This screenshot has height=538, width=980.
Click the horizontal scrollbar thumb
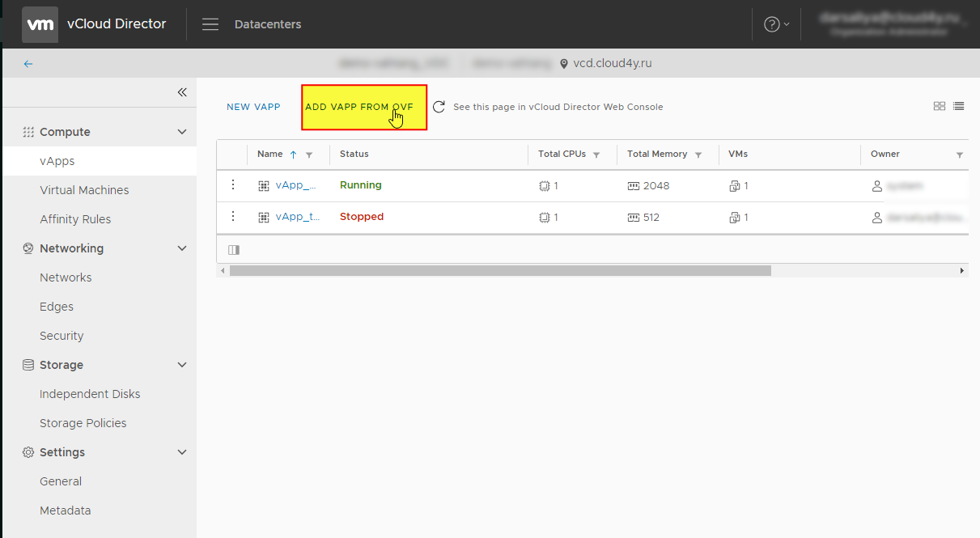tap(500, 270)
